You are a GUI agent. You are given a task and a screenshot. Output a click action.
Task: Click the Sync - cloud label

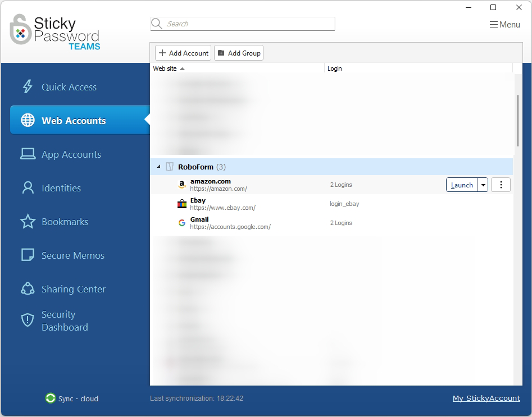[x=78, y=398]
